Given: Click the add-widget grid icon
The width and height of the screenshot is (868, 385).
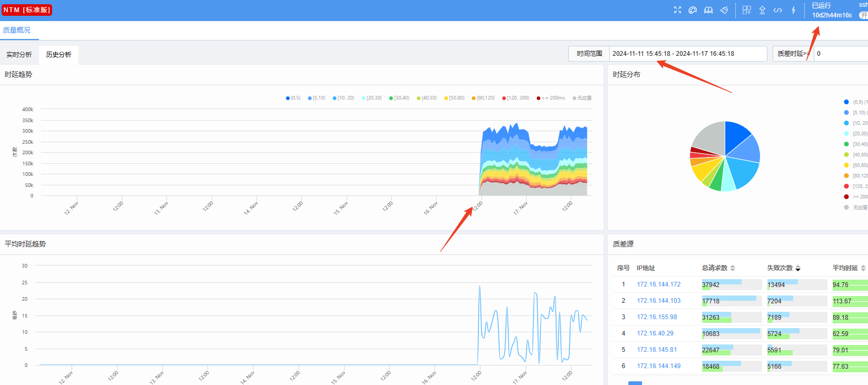Looking at the screenshot, I should (747, 10).
